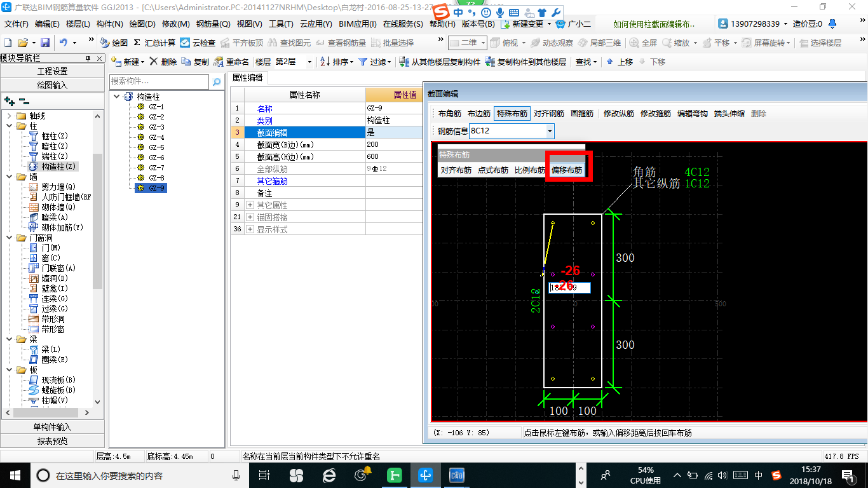Click the undo arrow icon

click(64, 43)
